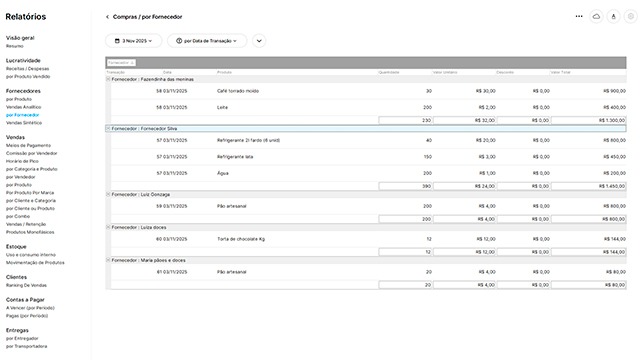Select the highlighted por Fornecedor report
Screen dimensions: 640x360
pyautogui.click(x=22, y=115)
